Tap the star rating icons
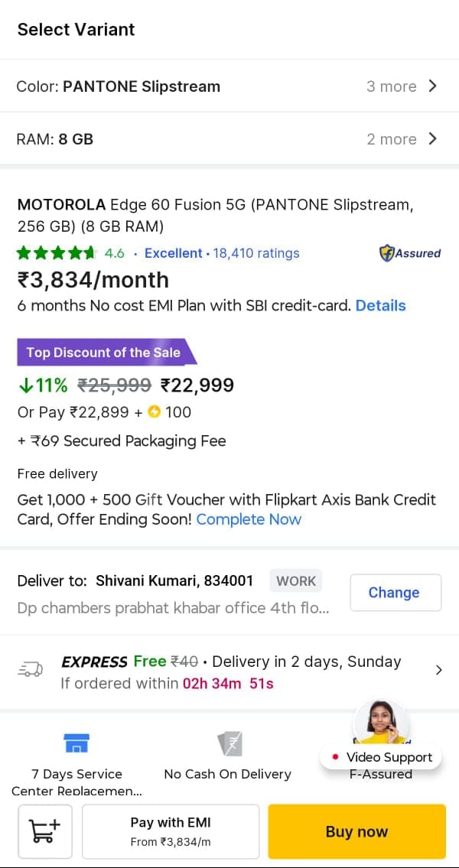This screenshot has height=868, width=459. point(57,253)
